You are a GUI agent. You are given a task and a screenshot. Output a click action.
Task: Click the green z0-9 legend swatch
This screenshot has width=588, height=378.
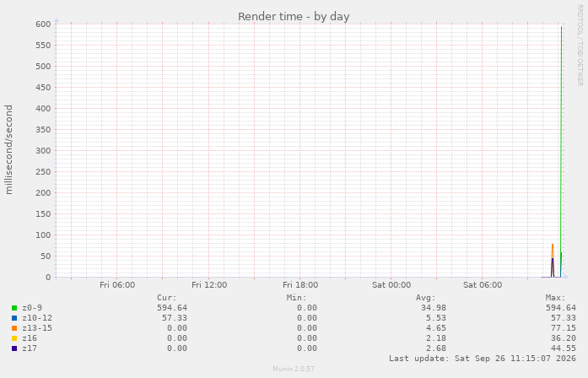click(x=14, y=308)
